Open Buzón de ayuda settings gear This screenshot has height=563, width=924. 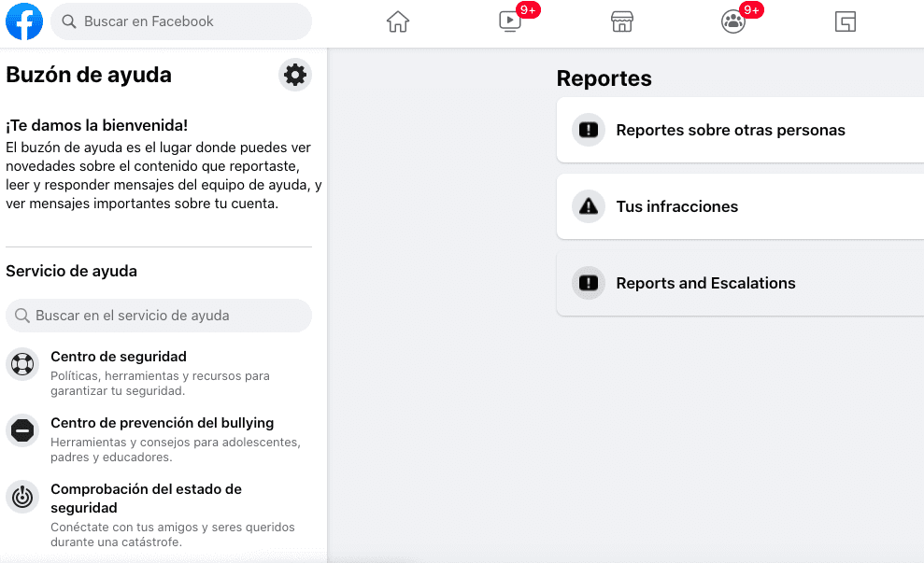[x=295, y=75]
